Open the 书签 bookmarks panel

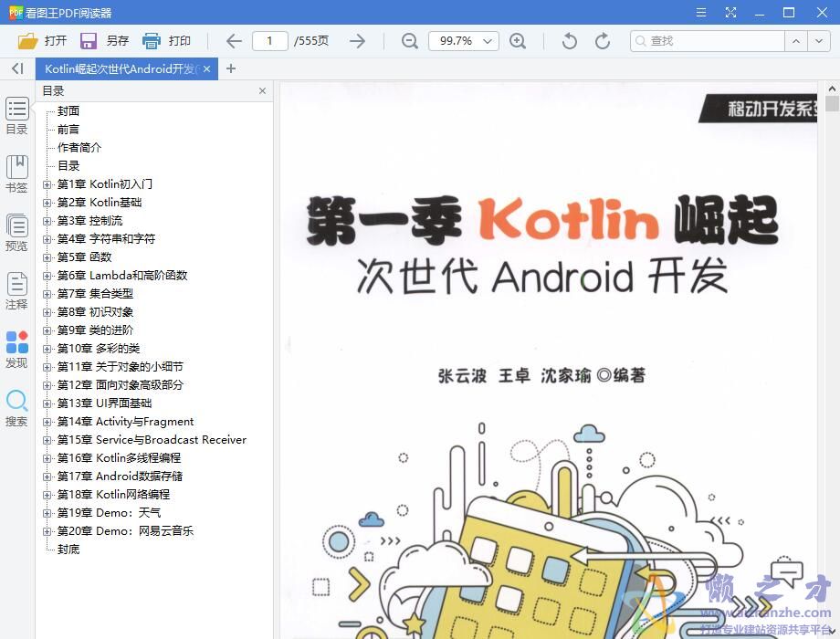[x=16, y=174]
